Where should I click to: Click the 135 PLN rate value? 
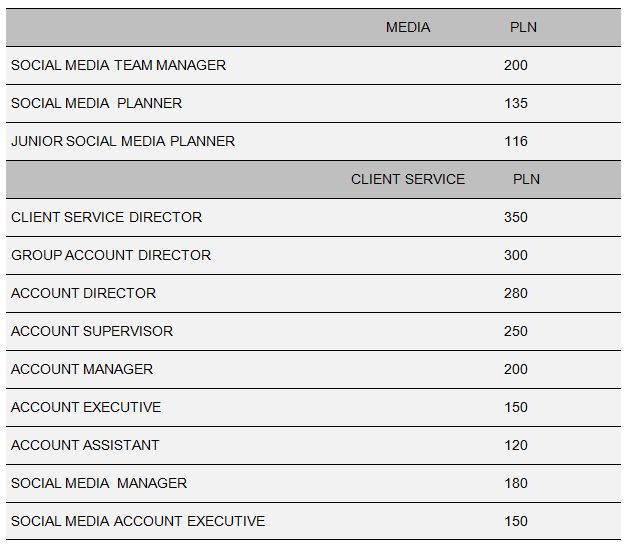click(516, 103)
